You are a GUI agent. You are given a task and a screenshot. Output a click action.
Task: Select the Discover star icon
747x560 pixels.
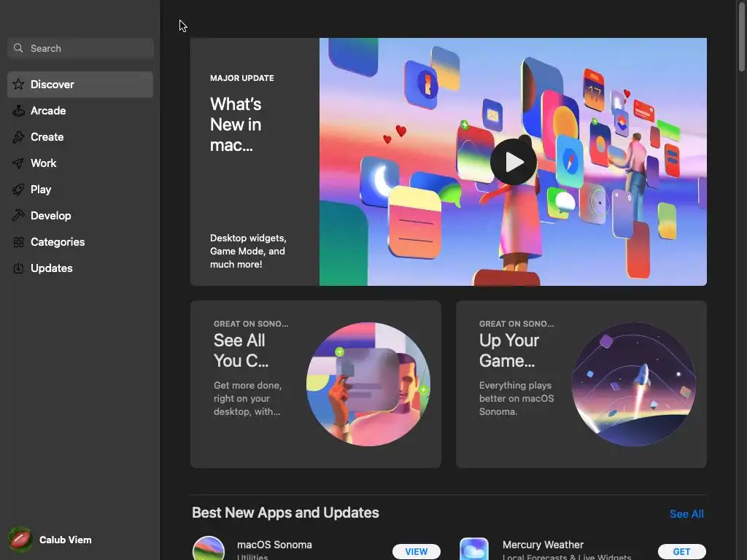pos(18,85)
